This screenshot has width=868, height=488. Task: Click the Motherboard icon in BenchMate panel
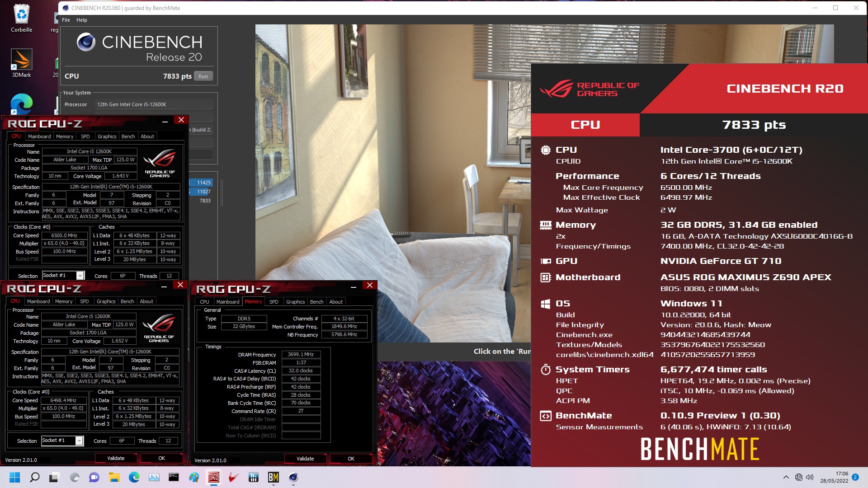point(546,277)
